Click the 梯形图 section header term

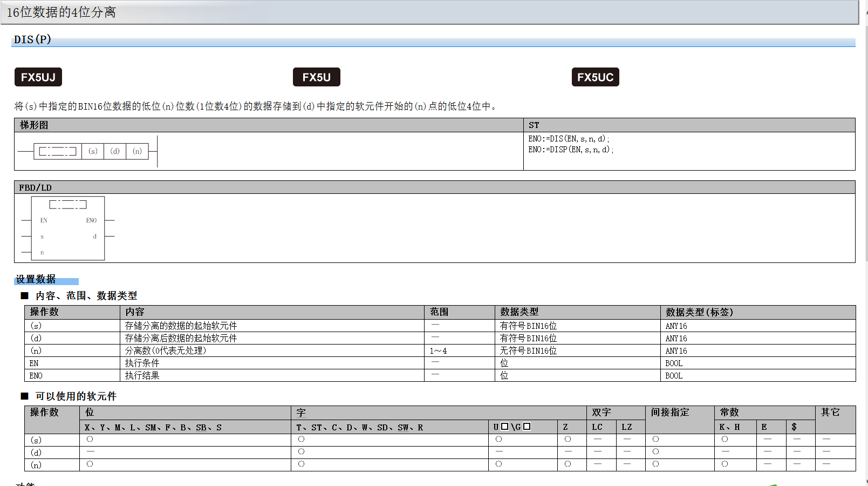(x=34, y=125)
